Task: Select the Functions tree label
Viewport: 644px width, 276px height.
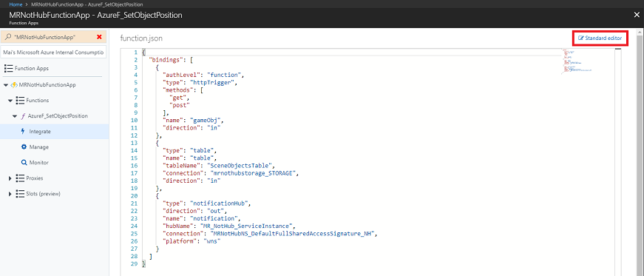Action: click(x=38, y=100)
